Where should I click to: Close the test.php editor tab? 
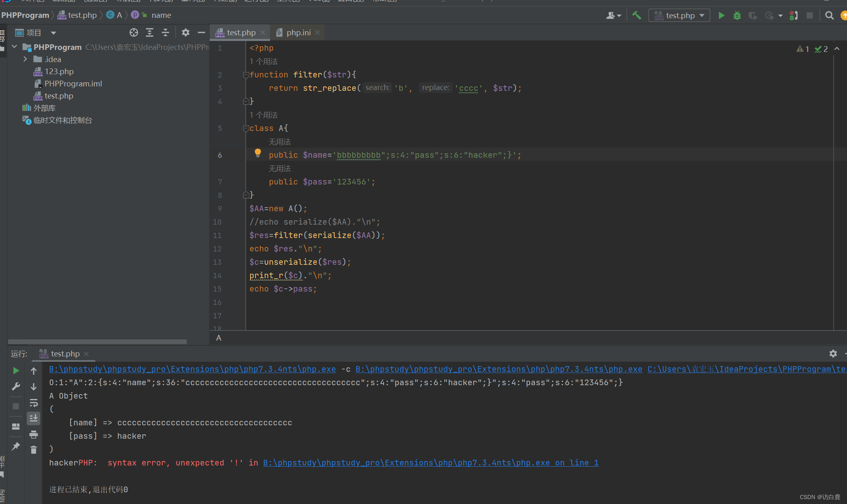tap(263, 32)
